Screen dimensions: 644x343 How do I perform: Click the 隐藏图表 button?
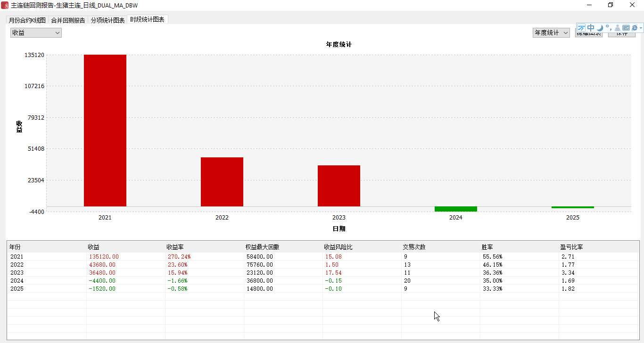[589, 34]
